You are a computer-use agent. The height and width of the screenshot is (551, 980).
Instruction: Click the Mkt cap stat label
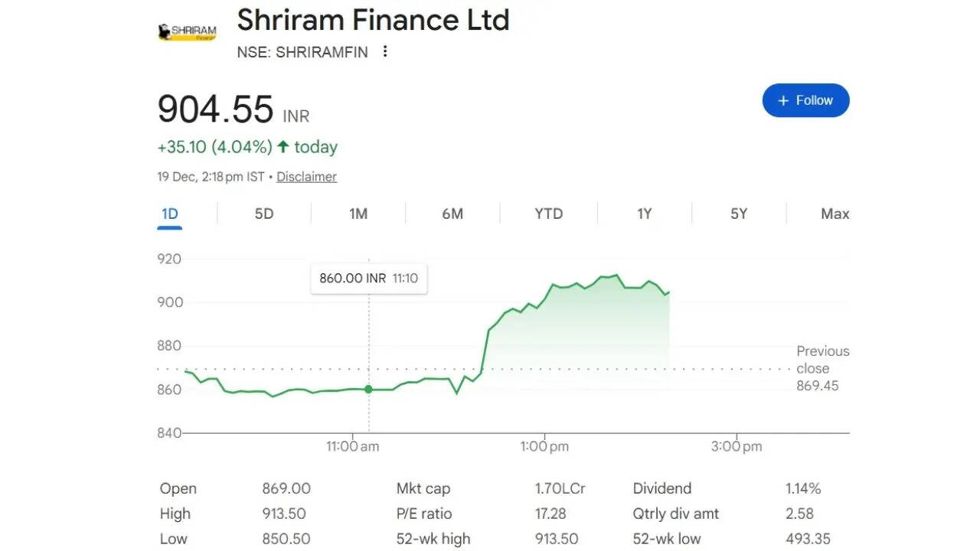coord(423,488)
